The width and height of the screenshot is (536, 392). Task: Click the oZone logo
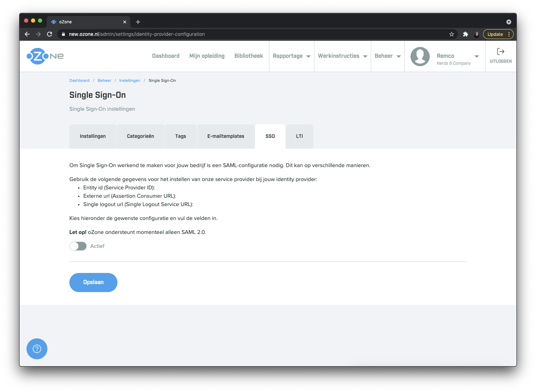pyautogui.click(x=45, y=56)
